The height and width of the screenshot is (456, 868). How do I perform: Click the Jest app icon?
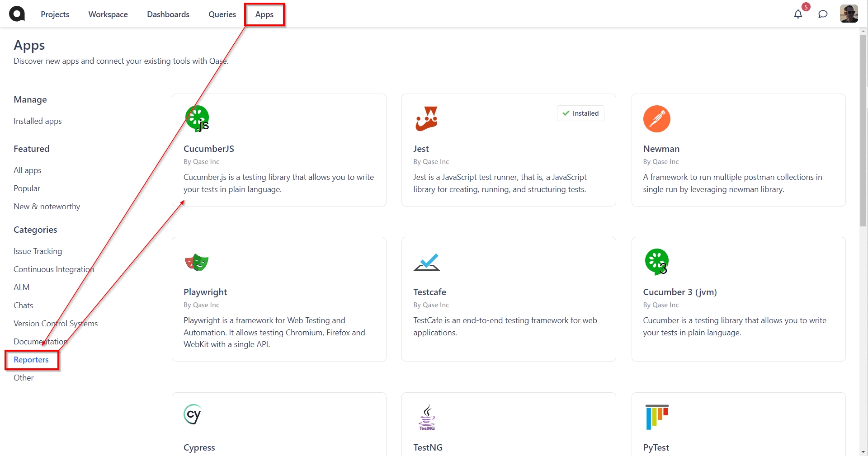[x=426, y=118]
